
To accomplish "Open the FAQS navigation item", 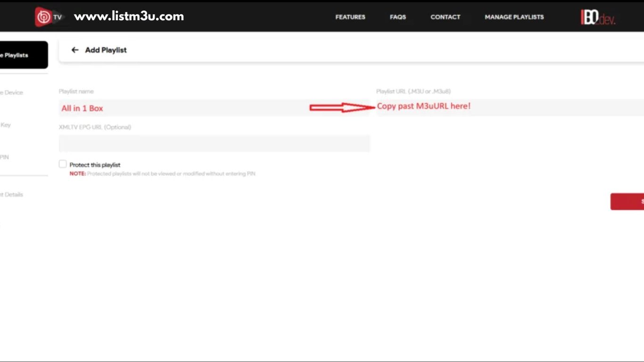I will tap(397, 16).
